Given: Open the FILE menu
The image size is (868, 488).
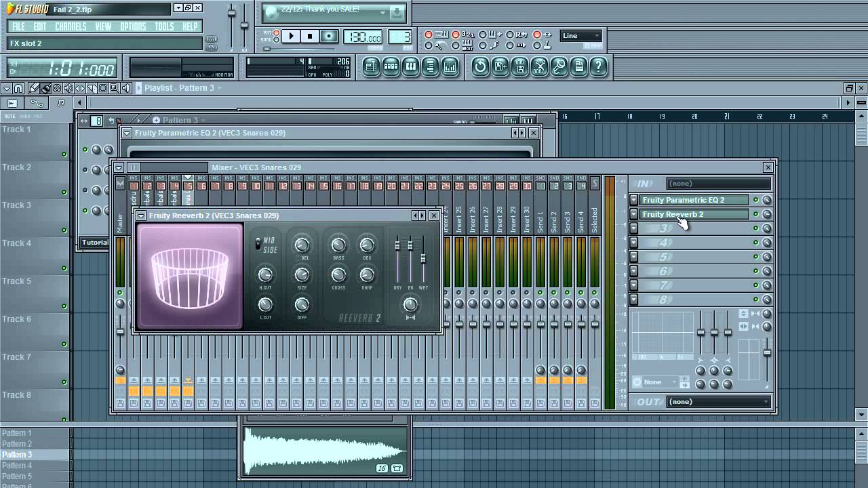Looking at the screenshot, I should (x=18, y=26).
